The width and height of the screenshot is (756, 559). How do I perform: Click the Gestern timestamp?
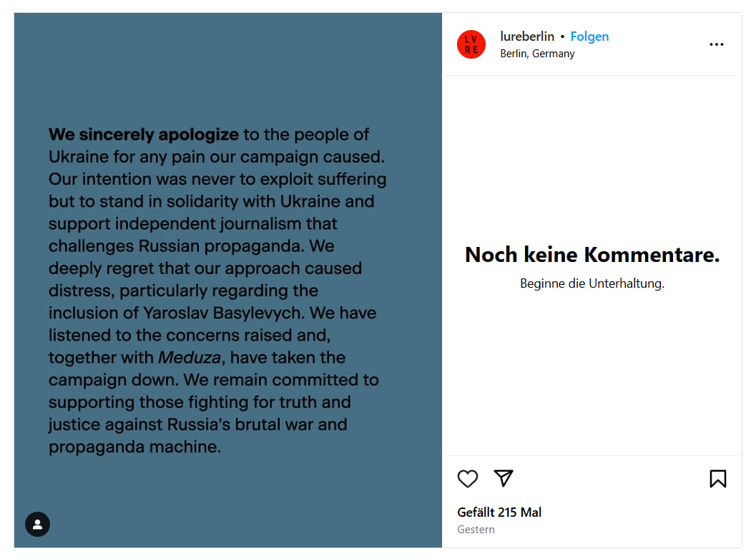coord(476,530)
